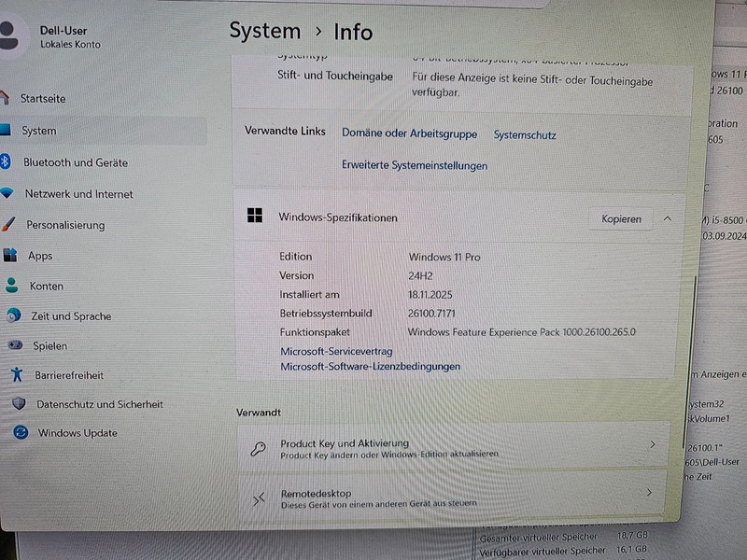The width and height of the screenshot is (747, 560).
Task: Click the Windows Update sync icon
Action: tap(21, 433)
